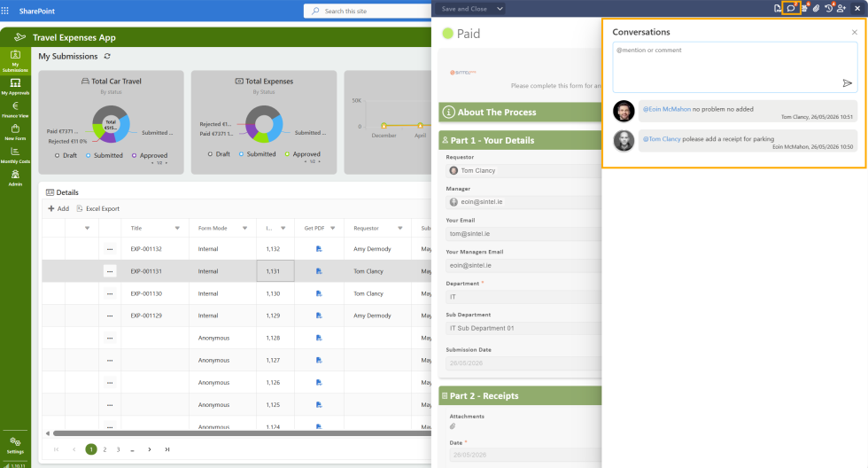Collapse Part 1 - Your Details section
The image size is (868, 468).
coord(520,140)
